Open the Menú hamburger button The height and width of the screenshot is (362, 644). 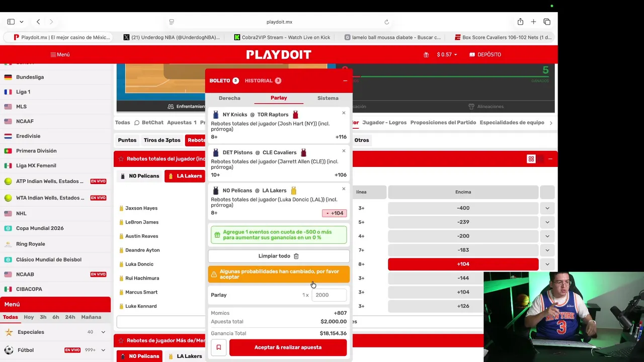pos(60,54)
